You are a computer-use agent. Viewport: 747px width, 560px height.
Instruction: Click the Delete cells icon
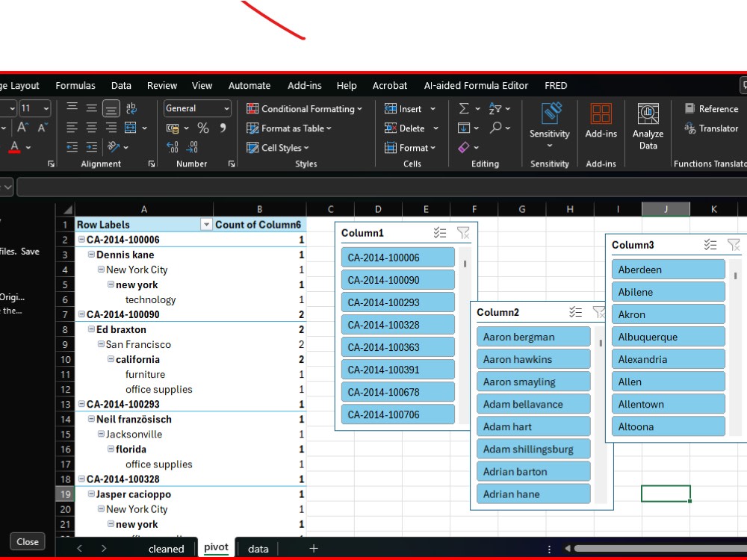pyautogui.click(x=391, y=128)
